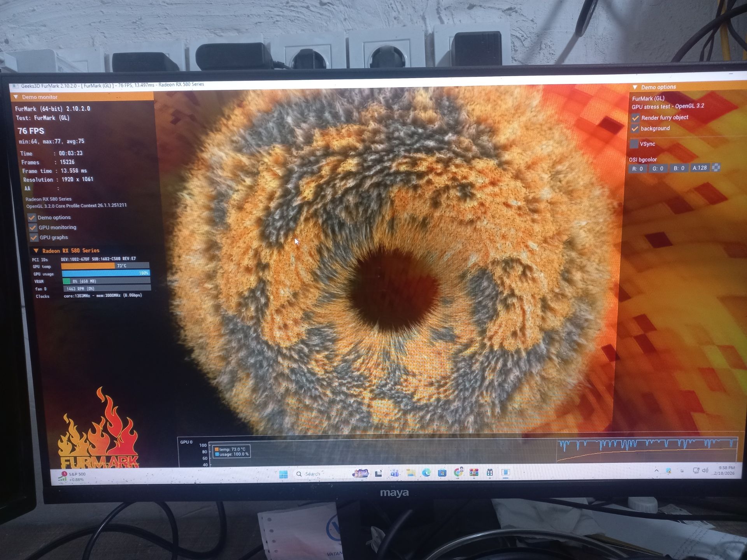Open File Explorer from taskbar
The width and height of the screenshot is (747, 560).
coord(410,473)
